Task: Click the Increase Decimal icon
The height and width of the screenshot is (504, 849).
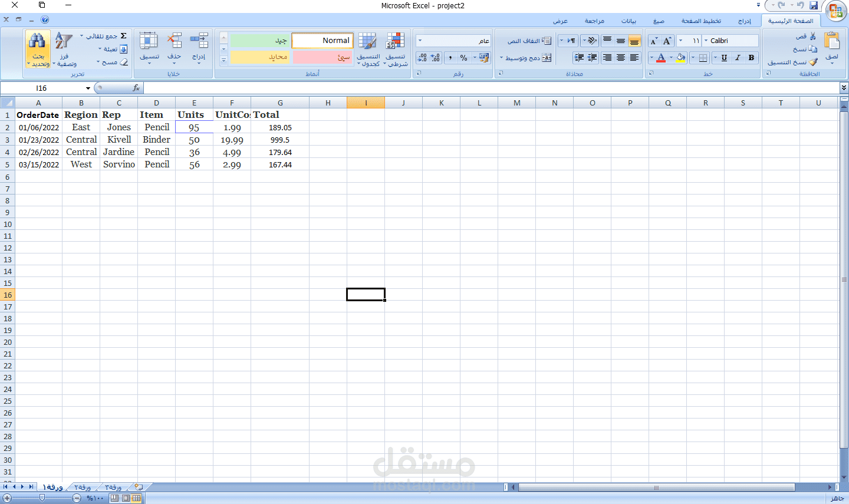Action: pyautogui.click(x=436, y=58)
